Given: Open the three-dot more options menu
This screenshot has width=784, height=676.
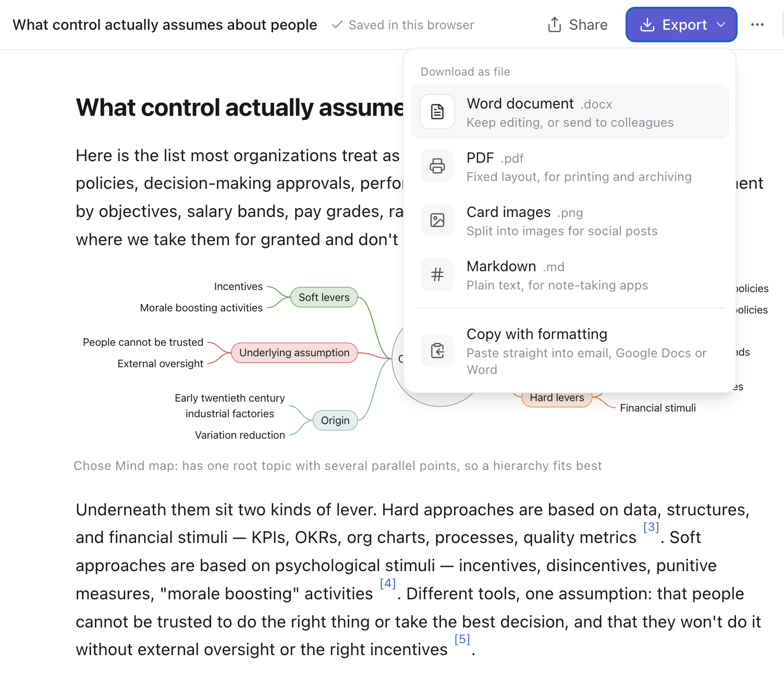Looking at the screenshot, I should tap(757, 25).
